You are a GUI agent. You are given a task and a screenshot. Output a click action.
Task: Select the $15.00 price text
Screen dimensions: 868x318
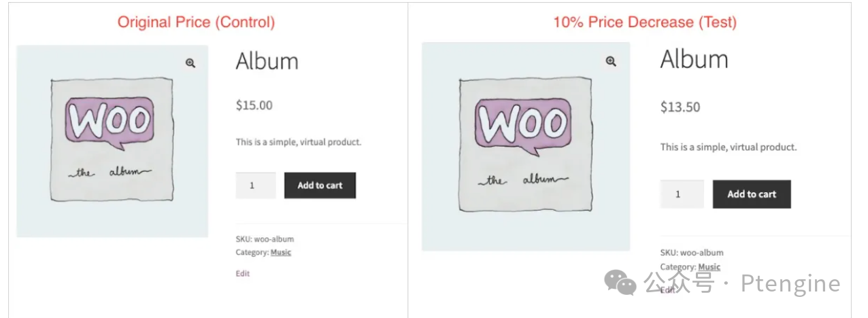[254, 105]
